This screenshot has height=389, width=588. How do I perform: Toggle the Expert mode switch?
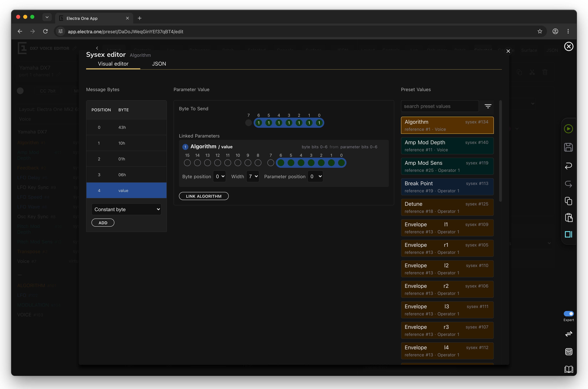click(569, 314)
